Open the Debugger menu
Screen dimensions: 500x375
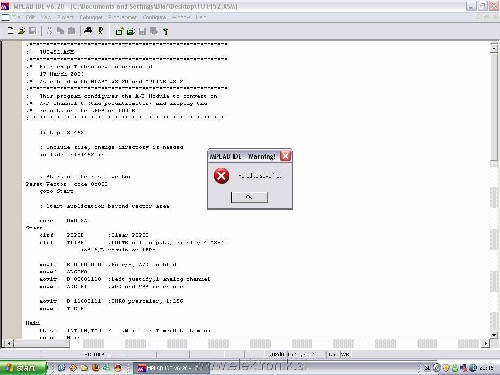tap(91, 17)
